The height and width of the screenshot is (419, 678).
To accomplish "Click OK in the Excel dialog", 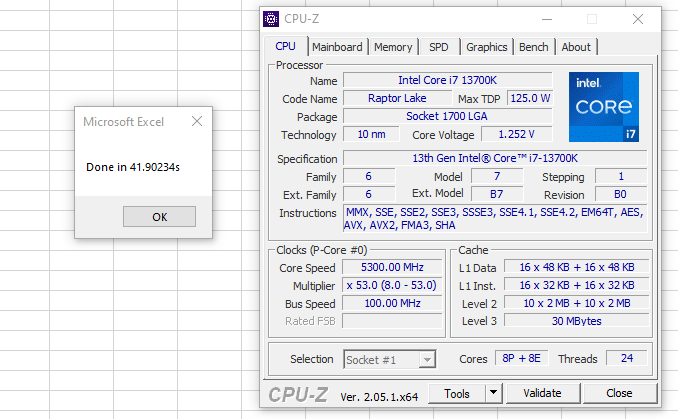I will pos(160,217).
